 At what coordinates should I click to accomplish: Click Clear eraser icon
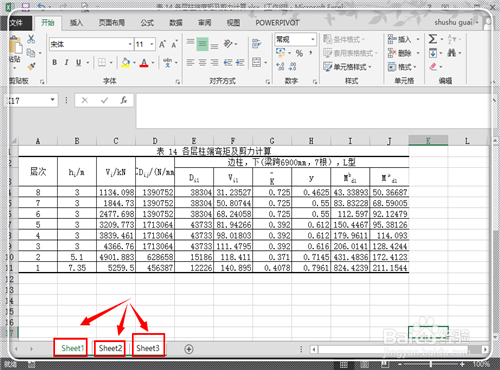(x=433, y=67)
